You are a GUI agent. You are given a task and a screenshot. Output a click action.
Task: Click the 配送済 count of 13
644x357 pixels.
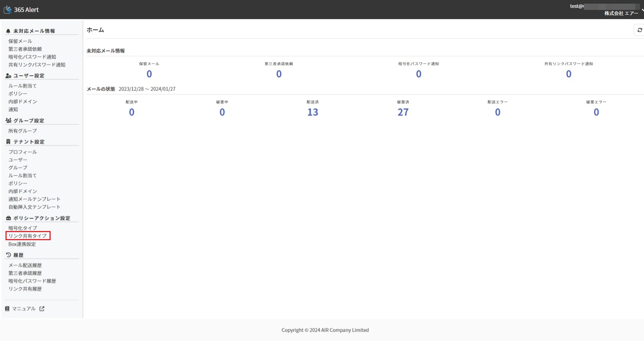[x=313, y=112]
